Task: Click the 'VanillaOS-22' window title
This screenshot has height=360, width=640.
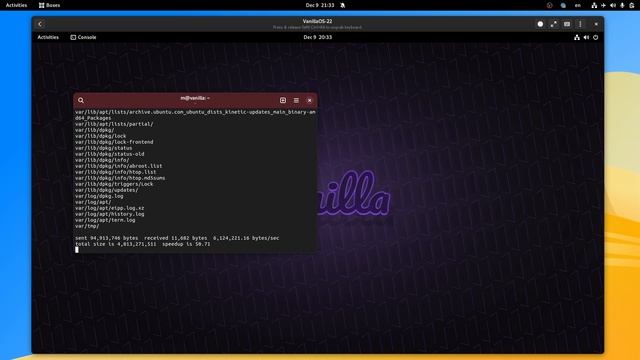Action: tap(318, 21)
